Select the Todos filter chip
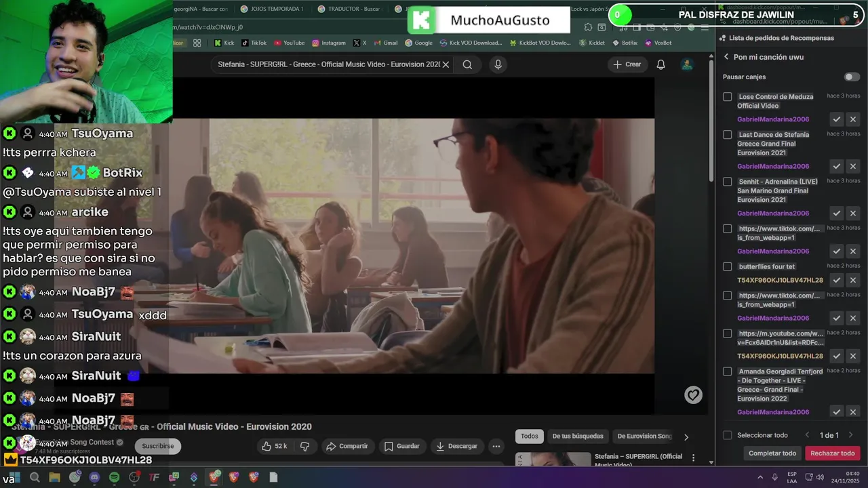The width and height of the screenshot is (868, 488). [530, 436]
